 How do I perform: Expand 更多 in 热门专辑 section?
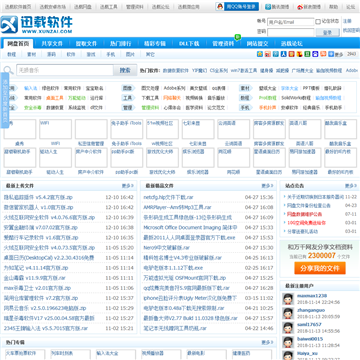coord(267,342)
